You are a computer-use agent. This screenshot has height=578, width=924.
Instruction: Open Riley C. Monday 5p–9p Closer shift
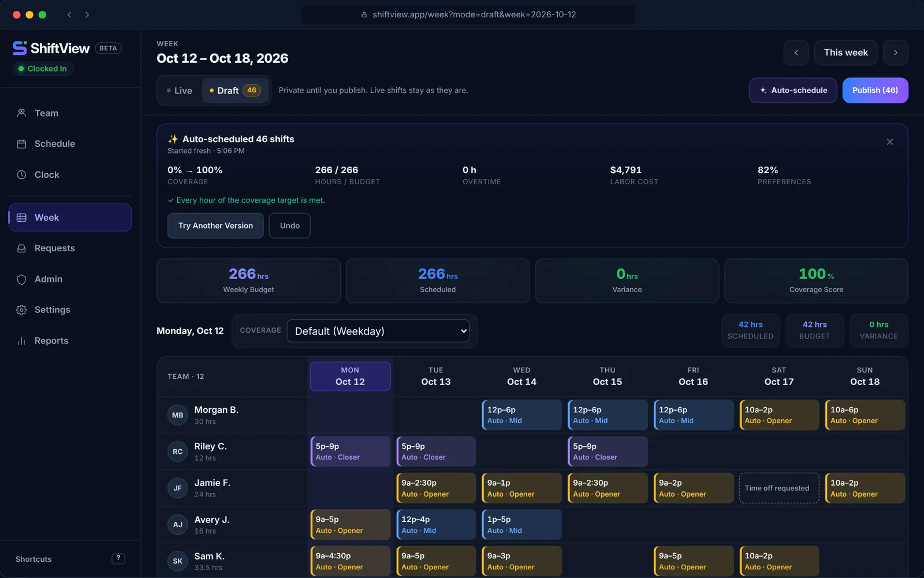click(x=350, y=452)
